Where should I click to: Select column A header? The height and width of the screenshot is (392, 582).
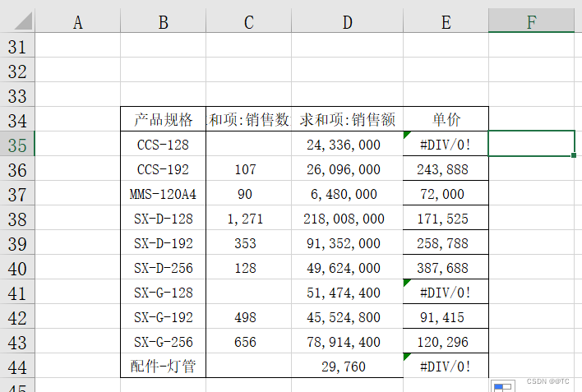click(x=77, y=22)
